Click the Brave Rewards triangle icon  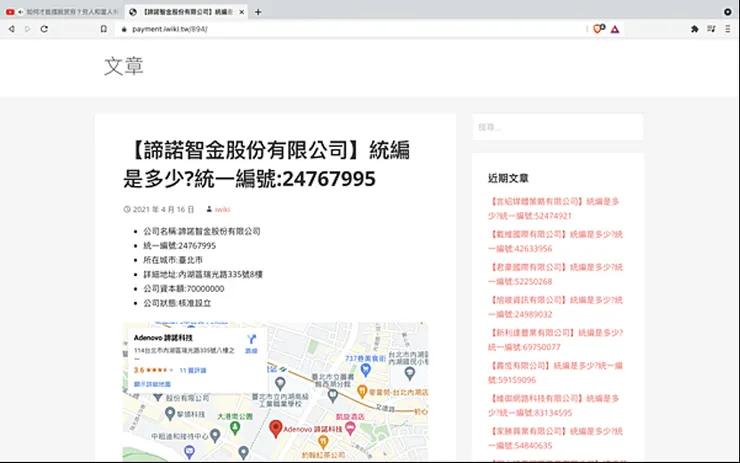614,29
